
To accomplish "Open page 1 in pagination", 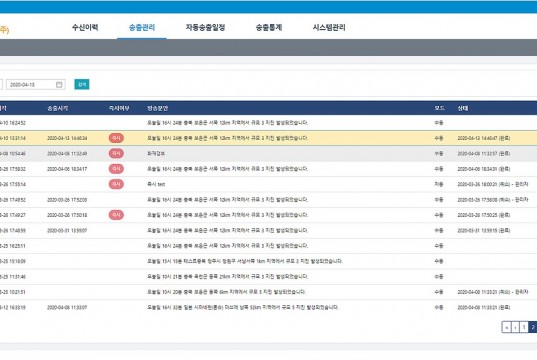I will click(x=524, y=327).
